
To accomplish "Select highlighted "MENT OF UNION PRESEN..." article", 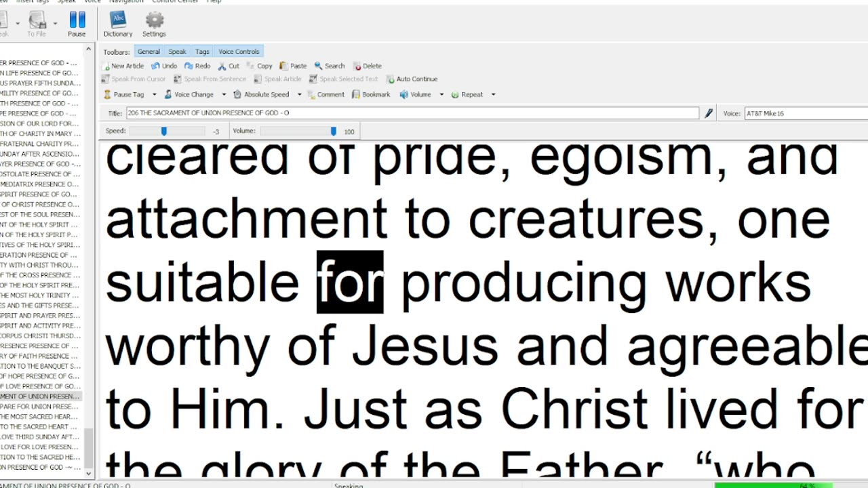I will (40, 396).
